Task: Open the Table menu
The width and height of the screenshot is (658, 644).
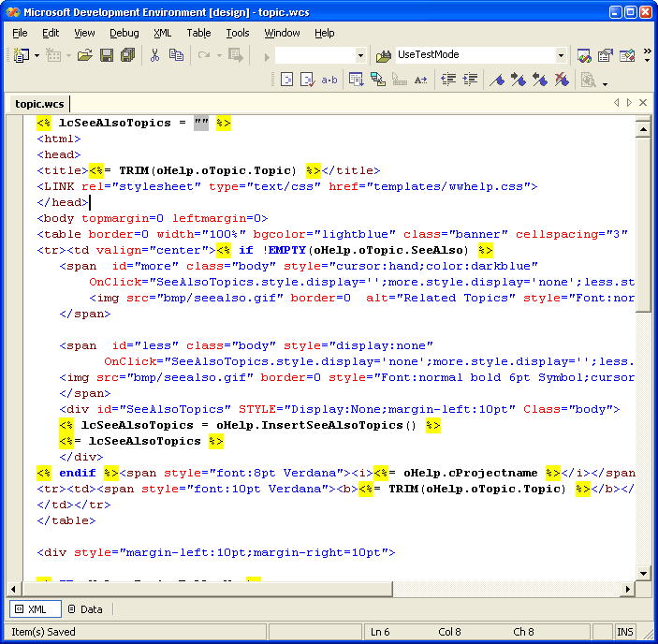Action: coord(198,33)
